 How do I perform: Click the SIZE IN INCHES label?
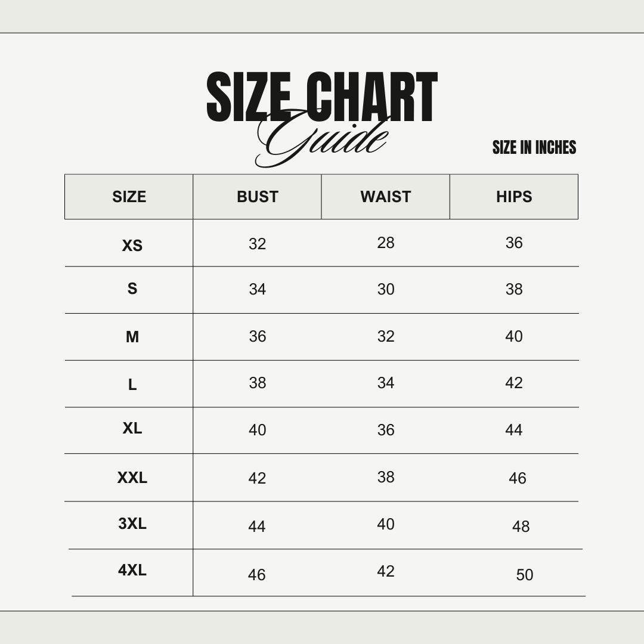click(534, 147)
